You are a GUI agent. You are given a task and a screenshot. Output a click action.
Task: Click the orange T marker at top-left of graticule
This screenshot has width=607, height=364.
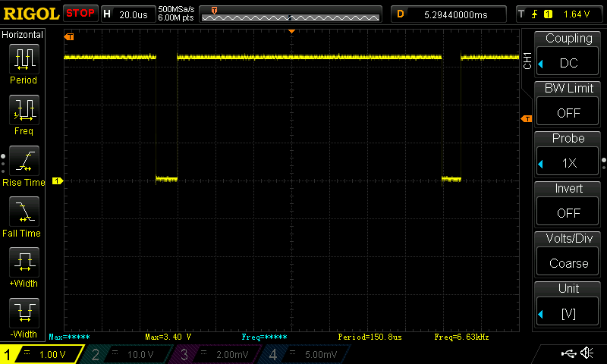[69, 36]
